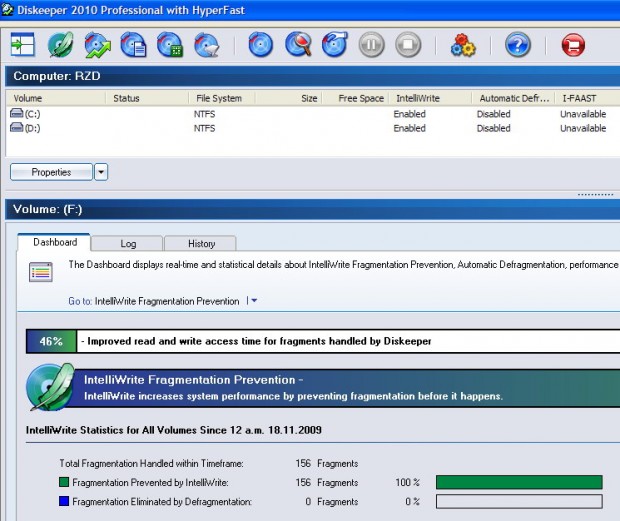Click the Automatic Defragmentation green arrow icon
620x521 pixels.
coord(97,45)
